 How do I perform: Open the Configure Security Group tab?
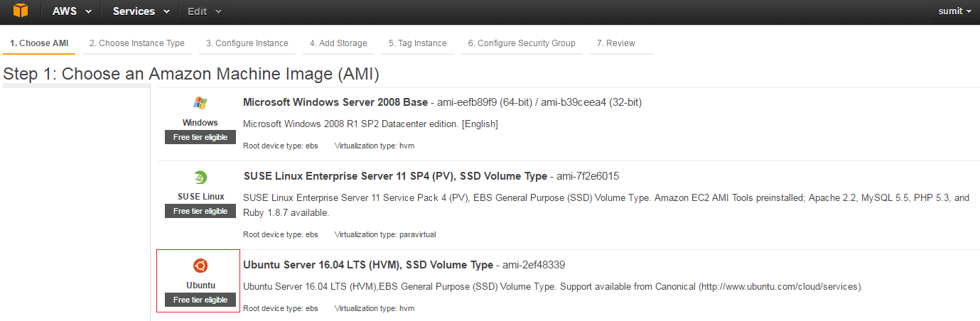click(x=522, y=43)
